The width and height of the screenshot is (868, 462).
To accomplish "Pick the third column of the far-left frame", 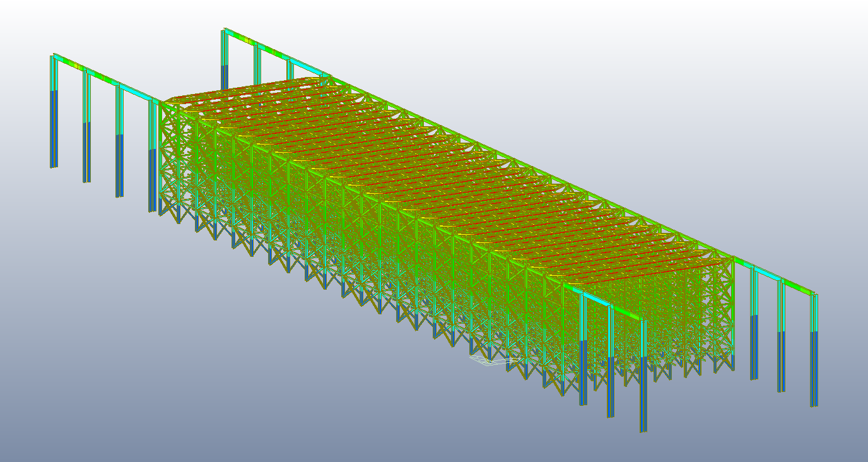I will tap(119, 151).
